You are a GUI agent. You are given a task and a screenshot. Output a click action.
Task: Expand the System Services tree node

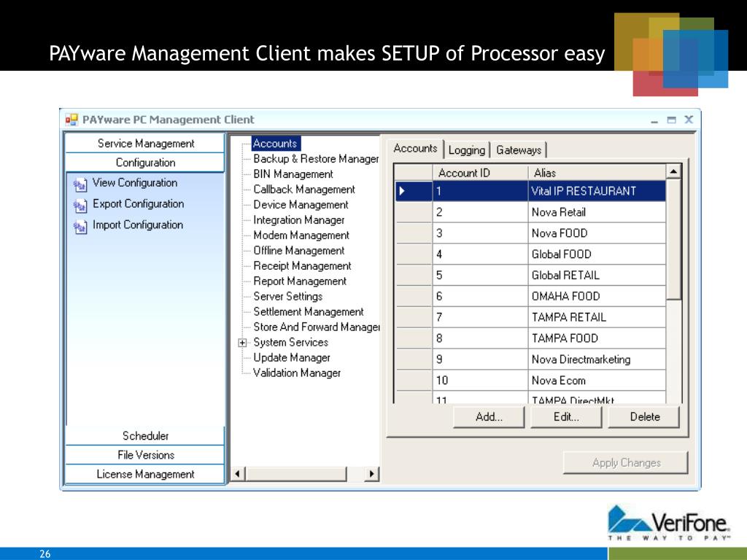(x=242, y=343)
